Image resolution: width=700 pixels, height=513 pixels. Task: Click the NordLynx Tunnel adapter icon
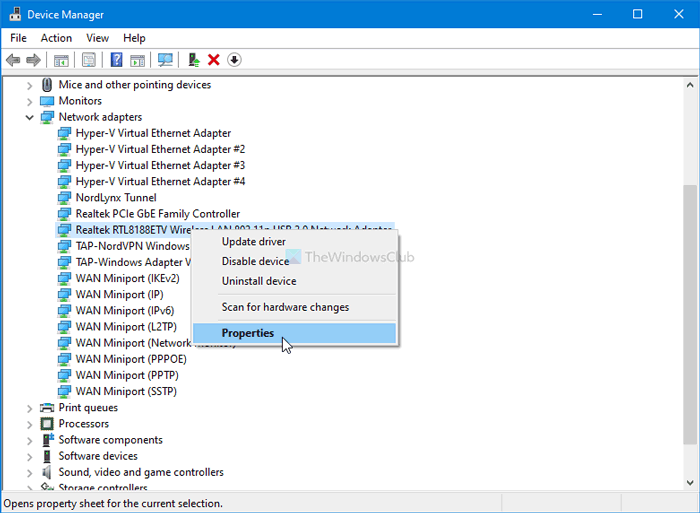click(x=64, y=197)
